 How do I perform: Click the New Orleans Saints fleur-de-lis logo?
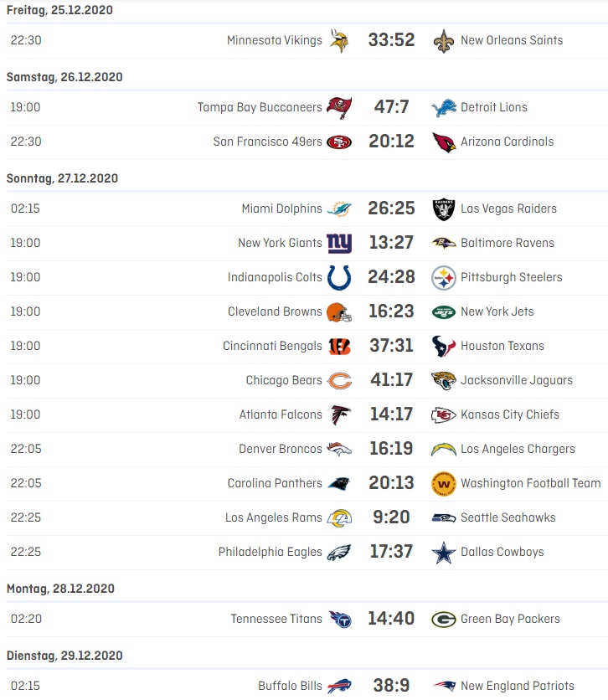coord(444,41)
